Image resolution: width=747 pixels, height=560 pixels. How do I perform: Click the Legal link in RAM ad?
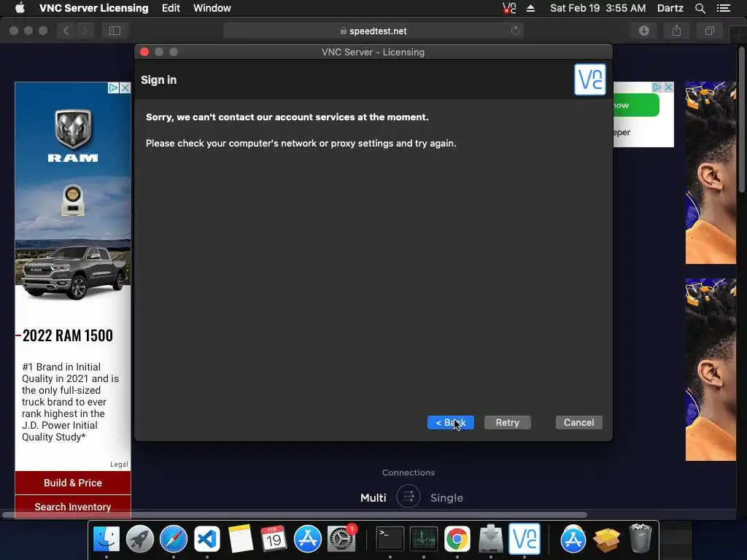coord(119,464)
